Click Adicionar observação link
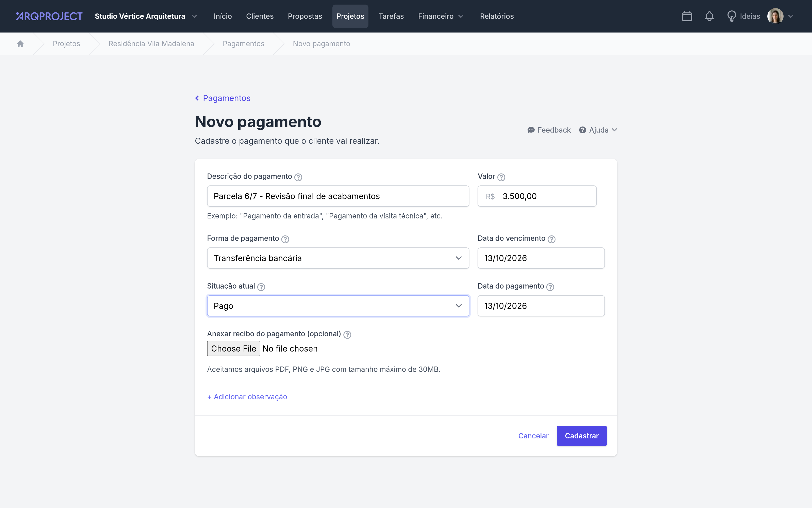 (x=247, y=397)
